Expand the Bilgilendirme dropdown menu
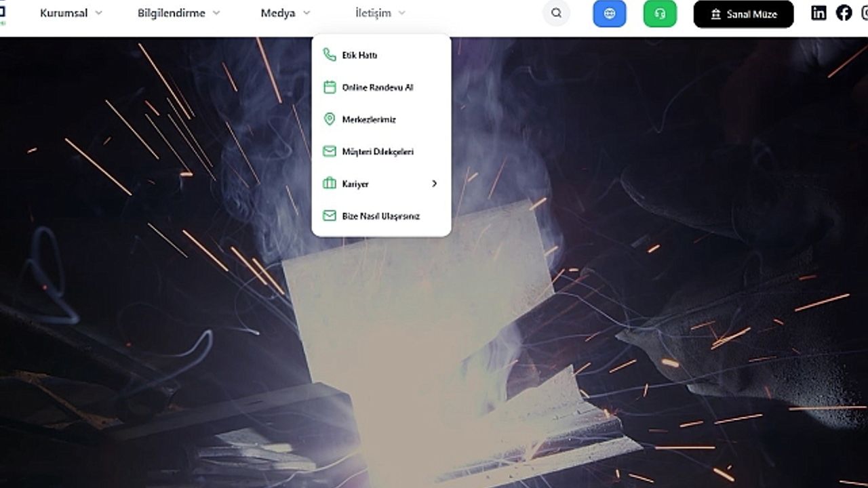Screen dimensions: 868x488 179,13
